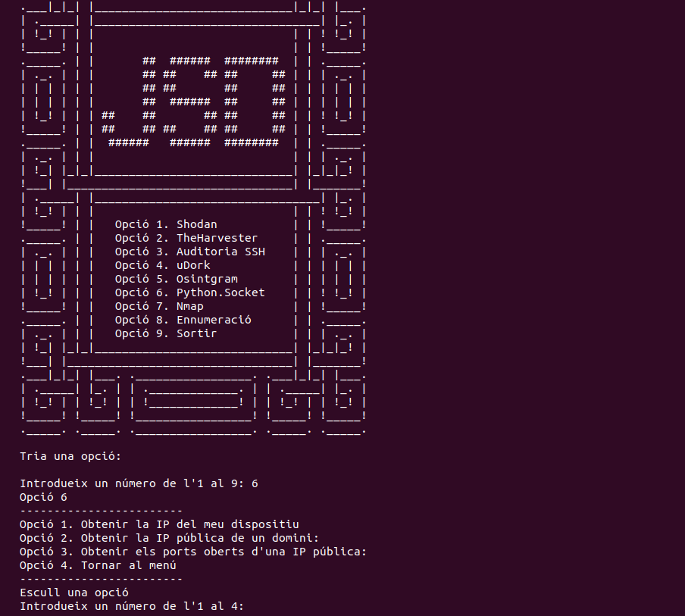Place cursor at 'Introdueix un número de l'1 al 4:' prompt
This screenshot has width=685, height=616.
[132, 606]
